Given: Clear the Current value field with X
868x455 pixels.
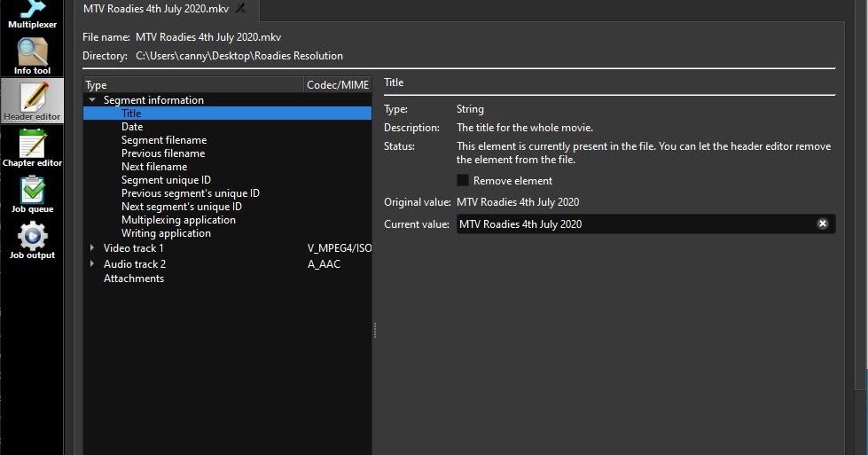Looking at the screenshot, I should click(x=823, y=224).
